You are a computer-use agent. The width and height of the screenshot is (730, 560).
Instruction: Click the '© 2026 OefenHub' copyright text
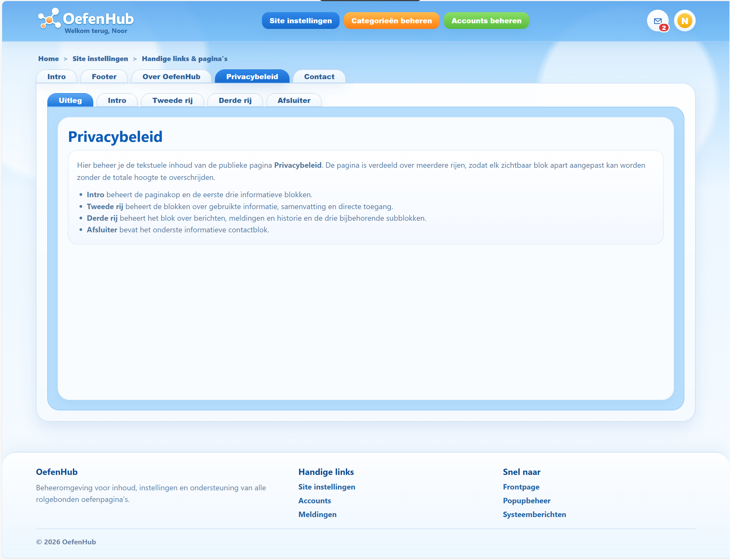[x=66, y=542]
